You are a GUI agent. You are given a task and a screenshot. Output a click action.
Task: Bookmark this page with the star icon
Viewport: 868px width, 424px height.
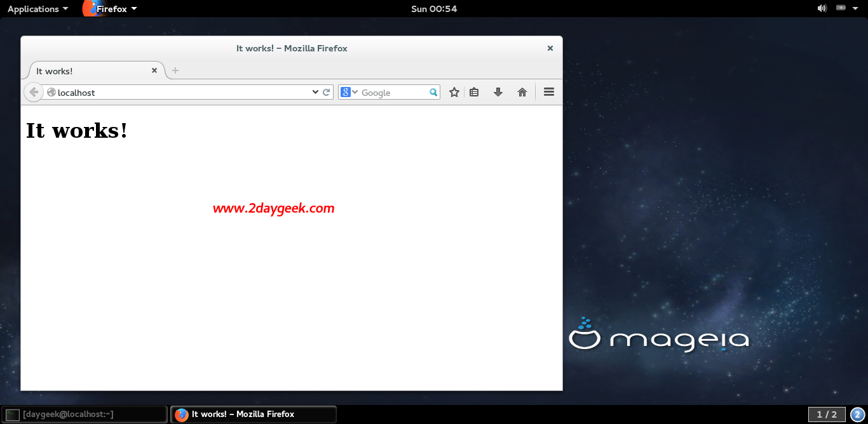click(454, 92)
